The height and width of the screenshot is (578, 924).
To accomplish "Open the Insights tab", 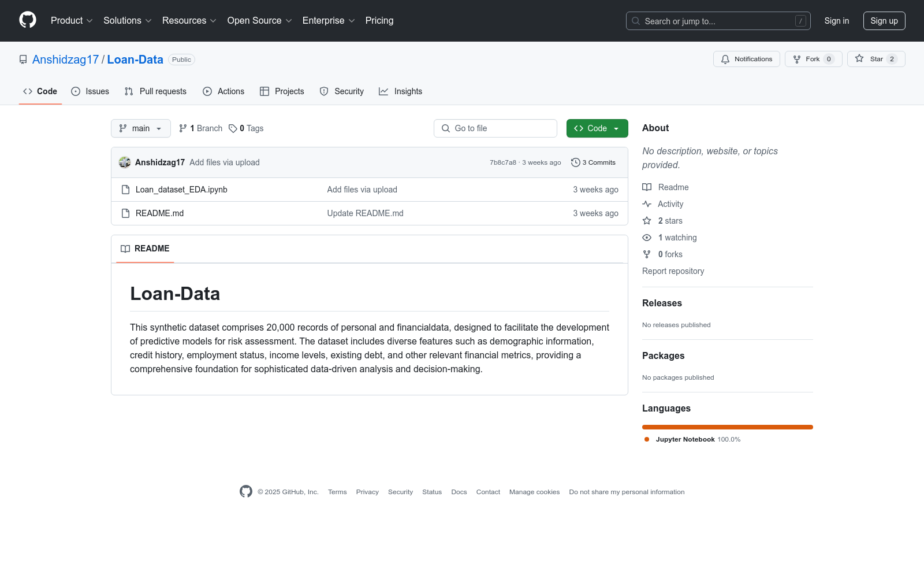I will 401,91.
